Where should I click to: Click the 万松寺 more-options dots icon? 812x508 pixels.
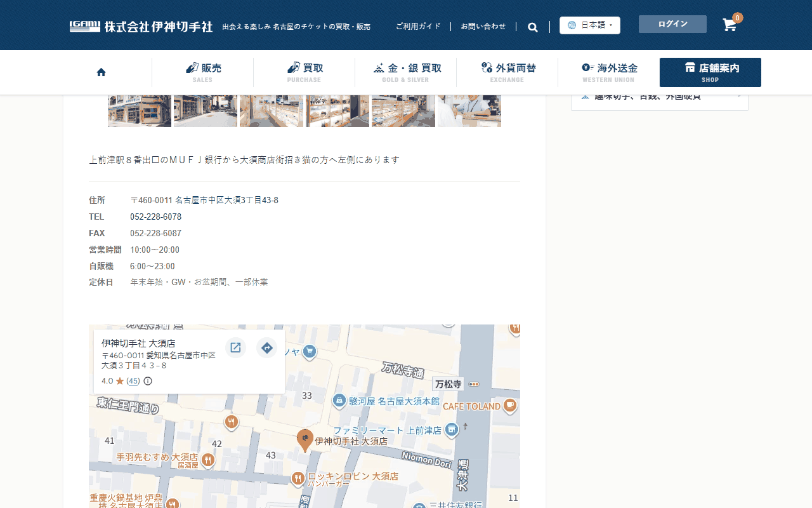(x=474, y=384)
